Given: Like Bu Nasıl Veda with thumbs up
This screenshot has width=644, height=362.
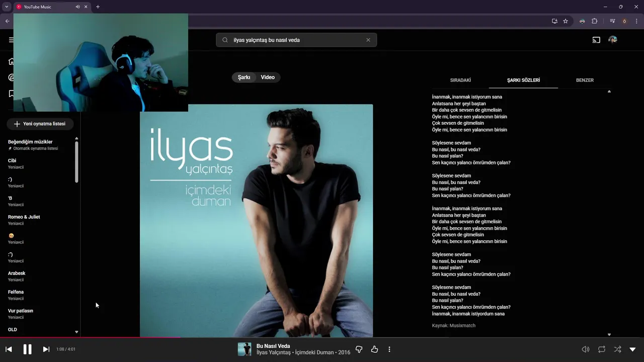Looking at the screenshot, I should (x=374, y=349).
